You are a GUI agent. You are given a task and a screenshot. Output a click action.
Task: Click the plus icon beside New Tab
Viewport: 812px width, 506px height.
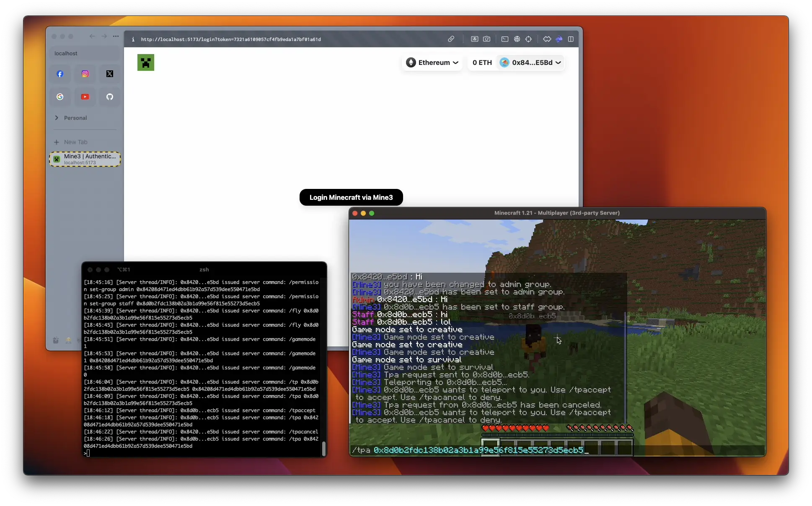tap(57, 142)
